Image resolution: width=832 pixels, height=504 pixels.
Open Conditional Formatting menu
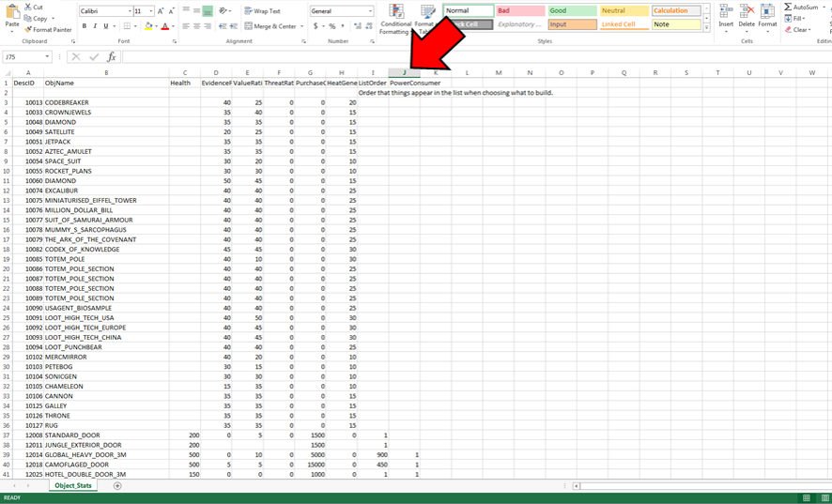[x=396, y=20]
